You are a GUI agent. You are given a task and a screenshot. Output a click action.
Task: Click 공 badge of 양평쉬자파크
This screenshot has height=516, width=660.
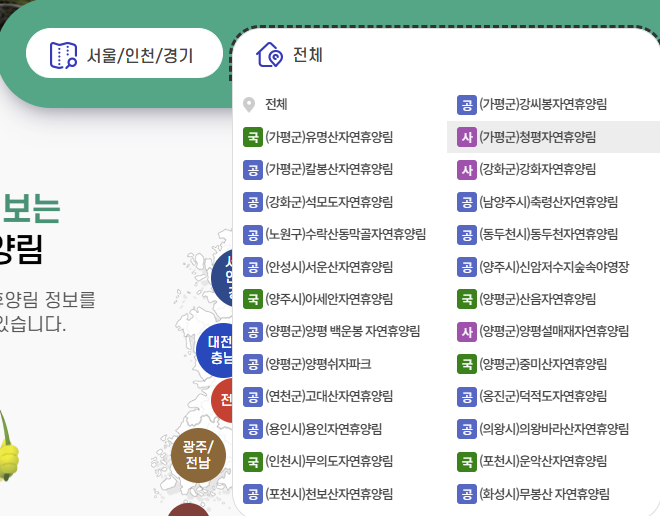(x=253, y=364)
